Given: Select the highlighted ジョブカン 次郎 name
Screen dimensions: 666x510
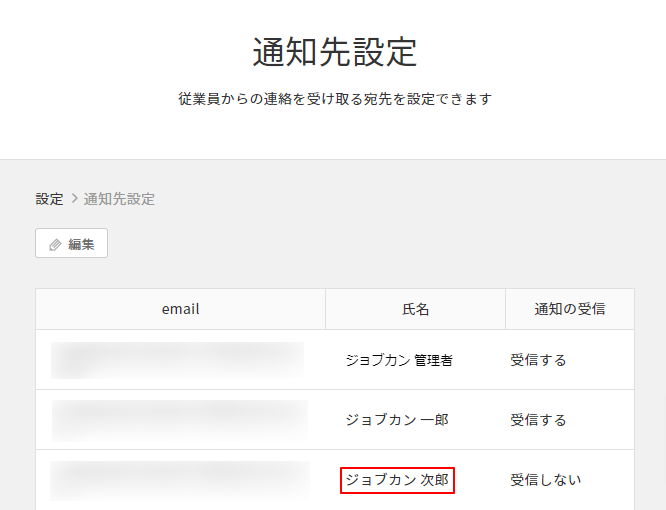Looking at the screenshot, I should [397, 480].
